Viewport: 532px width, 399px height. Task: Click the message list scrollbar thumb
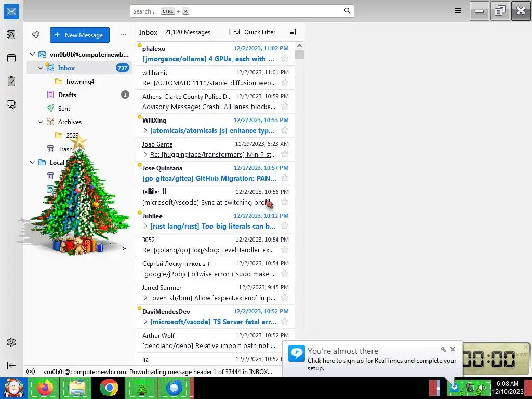coord(299,55)
